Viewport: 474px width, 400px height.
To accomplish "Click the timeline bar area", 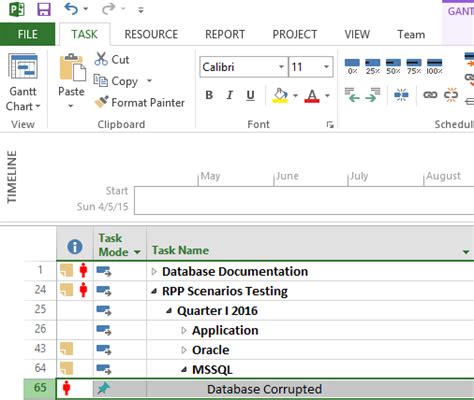I will point(304,200).
